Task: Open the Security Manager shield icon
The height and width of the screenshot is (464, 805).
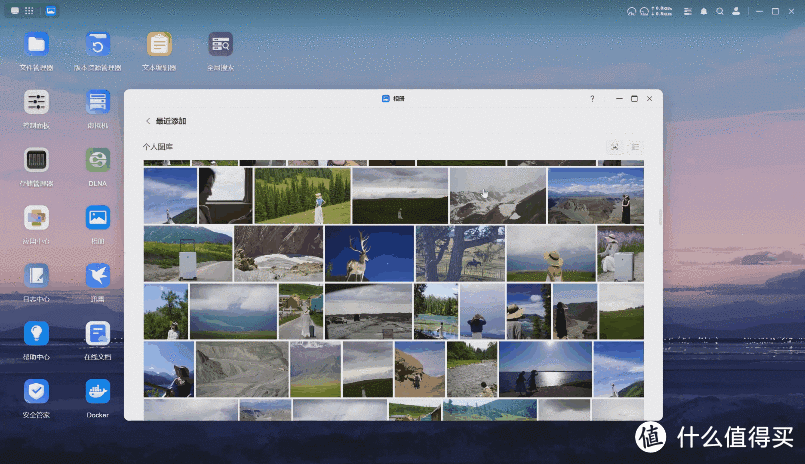Action: point(37,390)
